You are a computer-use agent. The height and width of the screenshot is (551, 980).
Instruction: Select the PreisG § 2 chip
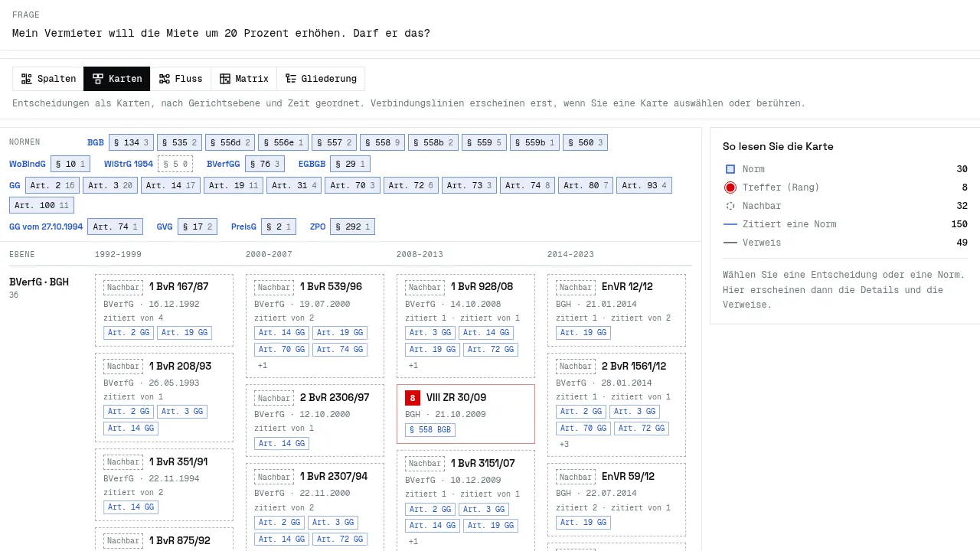(x=279, y=227)
